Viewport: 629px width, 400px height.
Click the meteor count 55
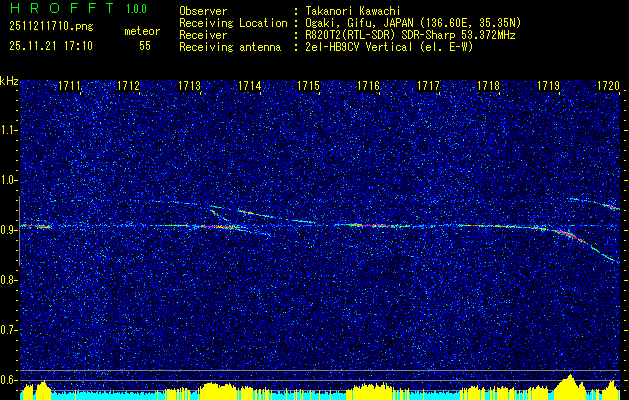coord(145,46)
